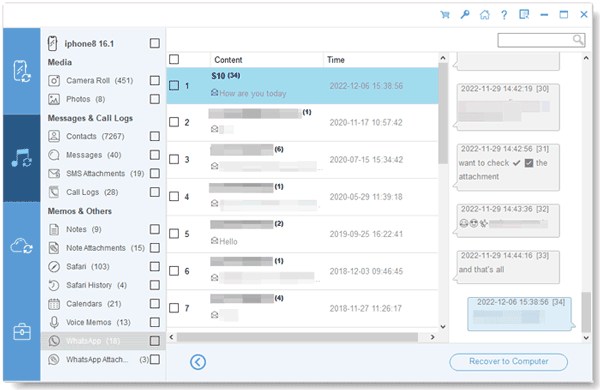The width and height of the screenshot is (600, 390).
Task: Select the S10 (34) conversation
Action: (x=302, y=85)
